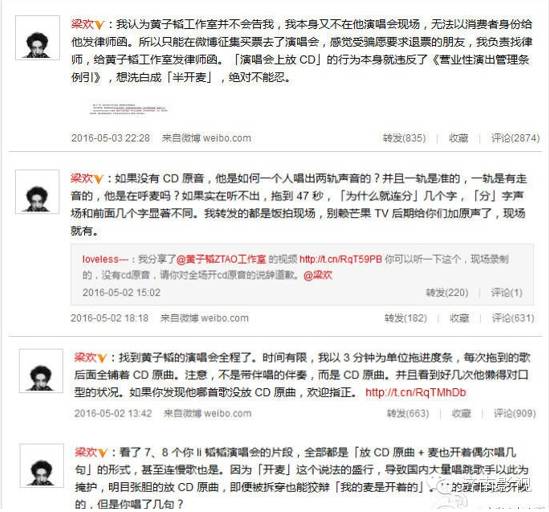549x512 pixels.
Task: Open comments 评论(2874) on first post
Action: [x=515, y=138]
